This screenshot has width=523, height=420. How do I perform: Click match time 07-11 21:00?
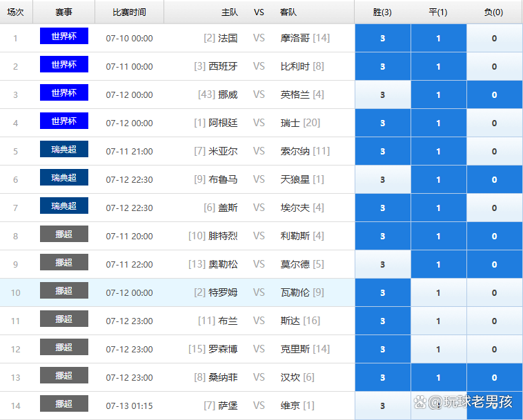click(x=130, y=151)
